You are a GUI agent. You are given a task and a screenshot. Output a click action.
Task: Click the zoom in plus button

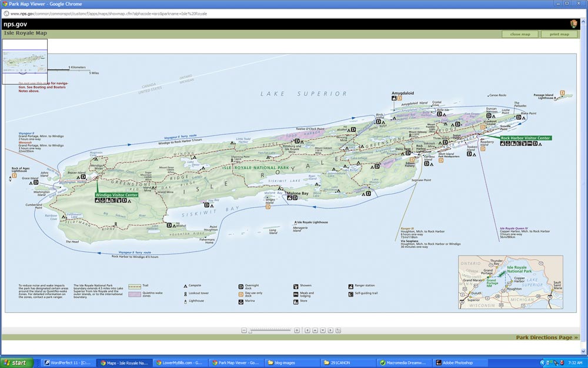(296, 330)
